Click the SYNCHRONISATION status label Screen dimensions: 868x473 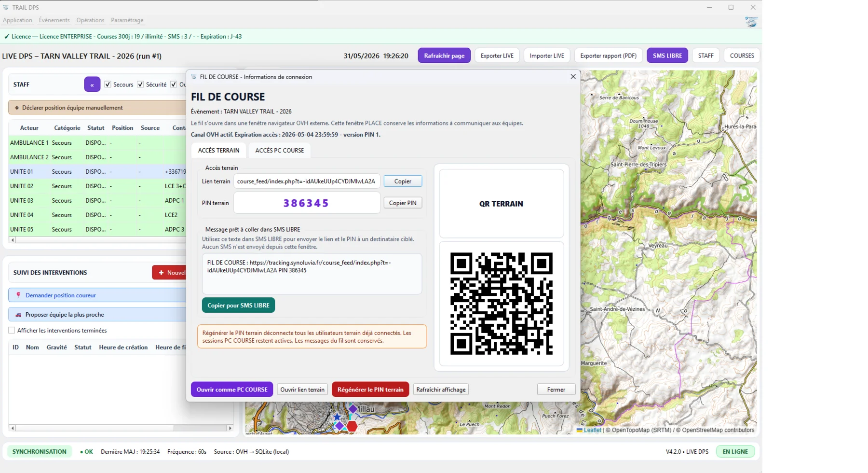(x=40, y=452)
